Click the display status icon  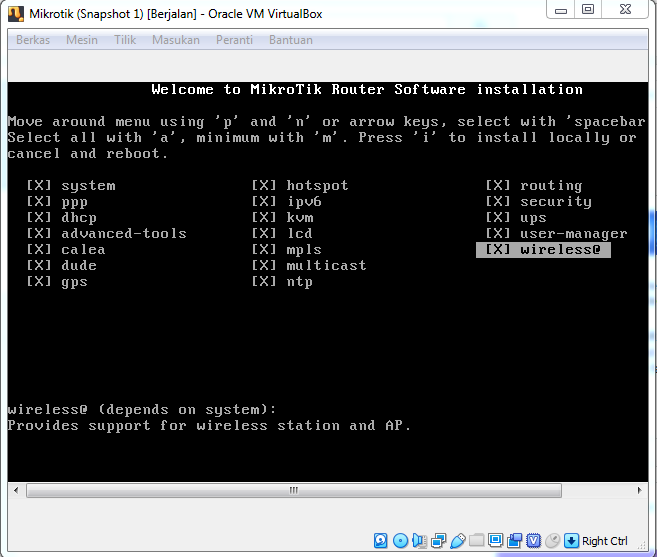coord(495,540)
